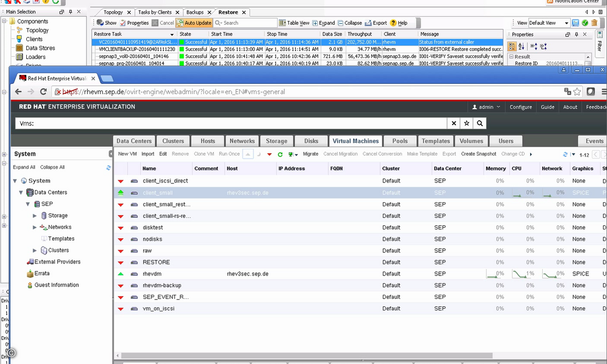607x364 pixels.
Task: Open the Backups tab
Action: tap(195, 12)
